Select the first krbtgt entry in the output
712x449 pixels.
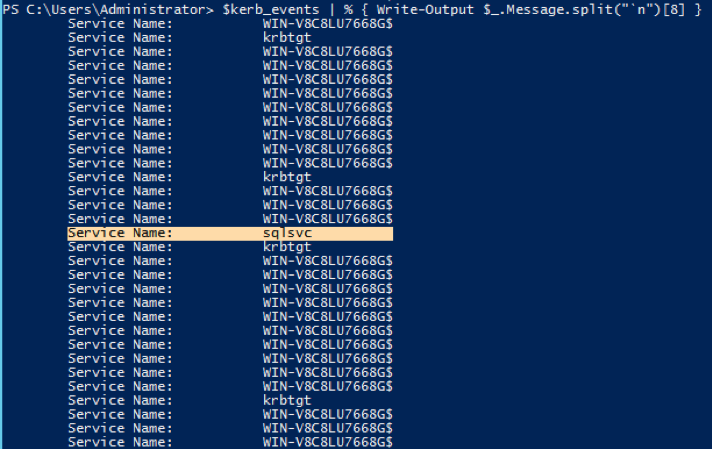tap(287, 38)
